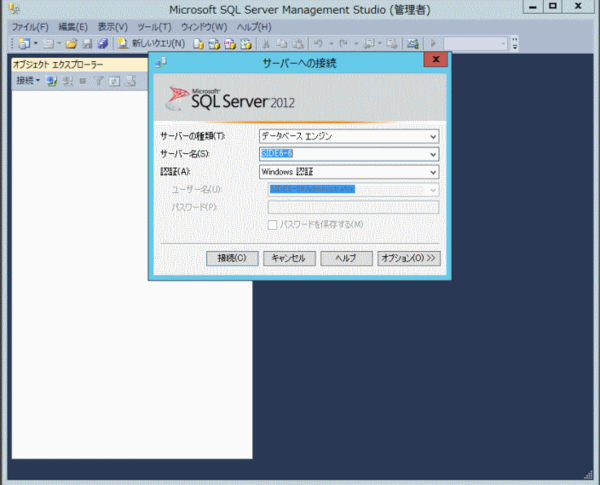Open the ウィンドウ(W) menu

204,27
